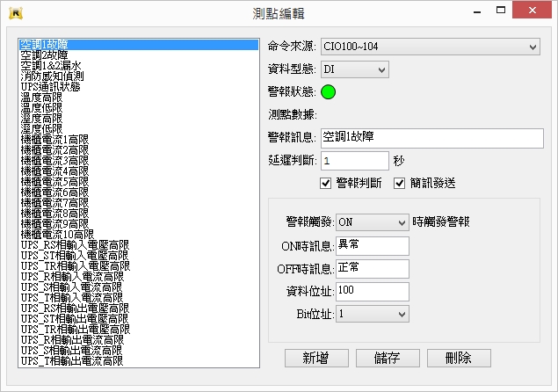Click the ON時訊息 input field

(373, 246)
